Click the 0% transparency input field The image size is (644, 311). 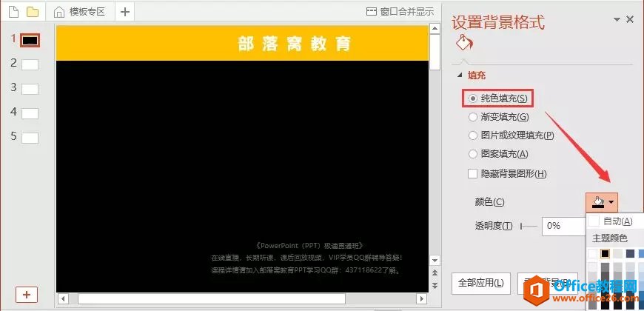coord(563,226)
